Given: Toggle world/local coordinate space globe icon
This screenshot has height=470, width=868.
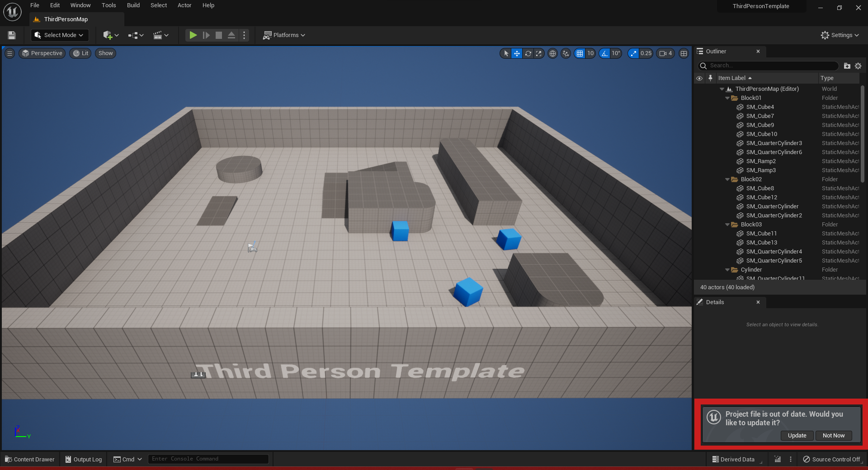Looking at the screenshot, I should [552, 53].
